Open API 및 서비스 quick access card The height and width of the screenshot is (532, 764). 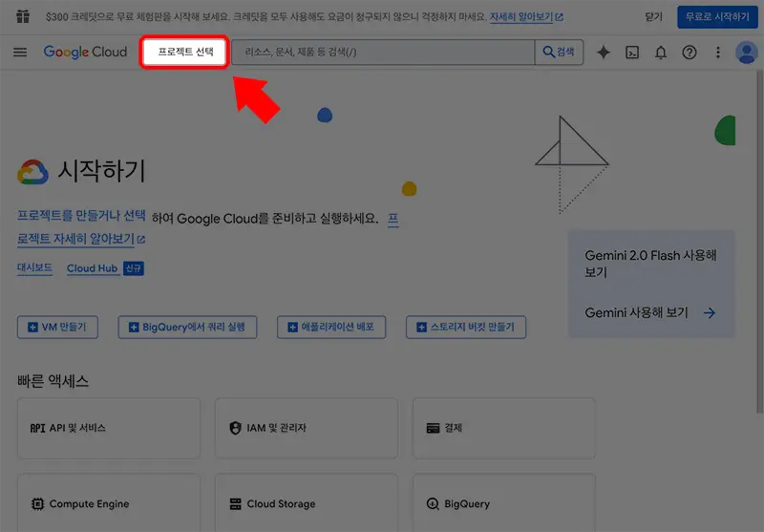[109, 428]
